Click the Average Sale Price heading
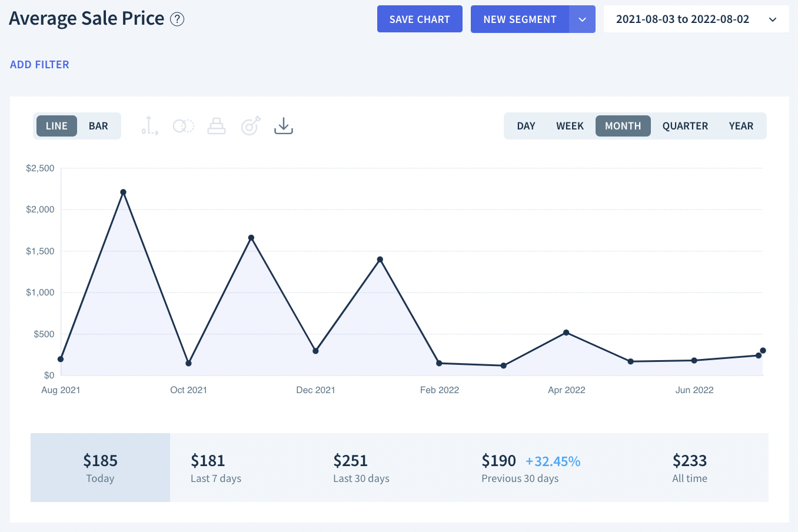Screen dimensions: 798x532 (x=87, y=18)
